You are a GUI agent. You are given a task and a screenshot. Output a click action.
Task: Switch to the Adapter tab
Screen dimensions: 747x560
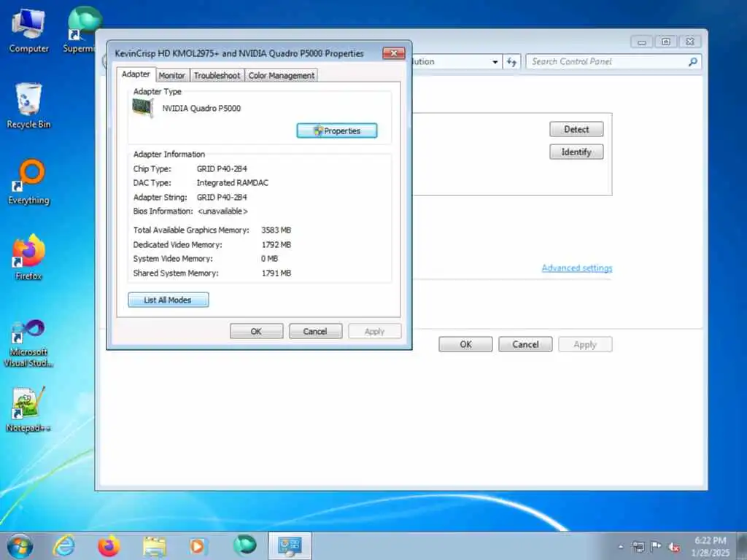pos(136,74)
